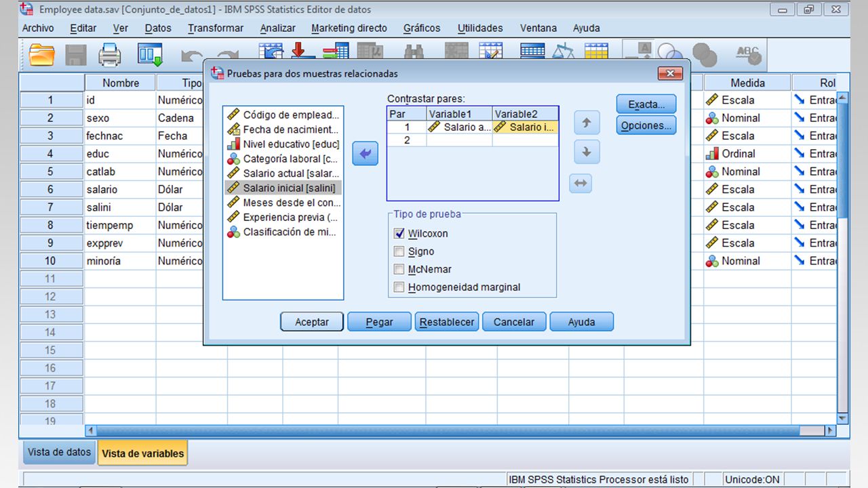Open the Datos menu
Image resolution: width=868 pixels, height=488 pixels.
[158, 28]
